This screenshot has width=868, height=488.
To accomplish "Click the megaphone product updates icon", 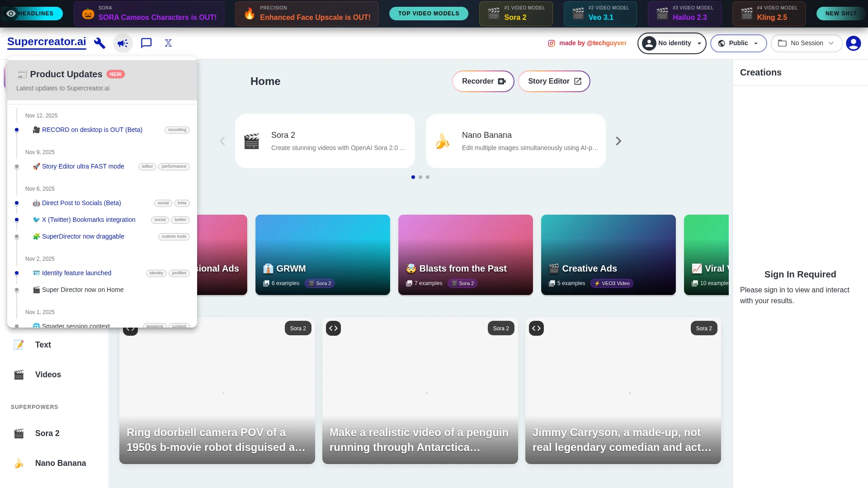I will pyautogui.click(x=123, y=43).
